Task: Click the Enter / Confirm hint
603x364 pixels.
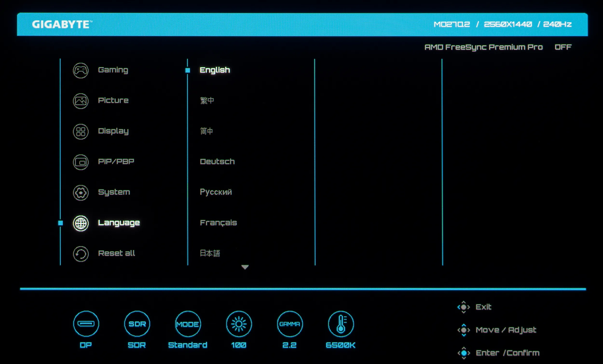Action: coord(507,353)
